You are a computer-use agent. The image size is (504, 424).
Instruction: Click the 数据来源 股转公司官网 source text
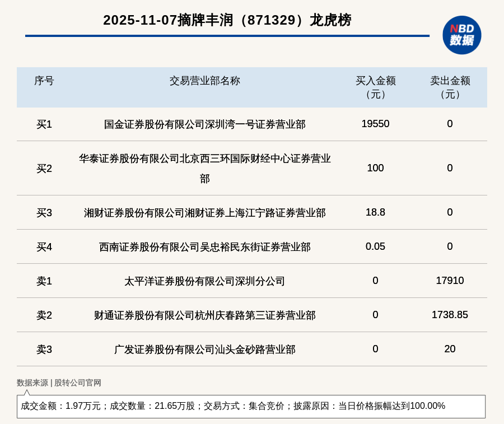tap(59, 383)
